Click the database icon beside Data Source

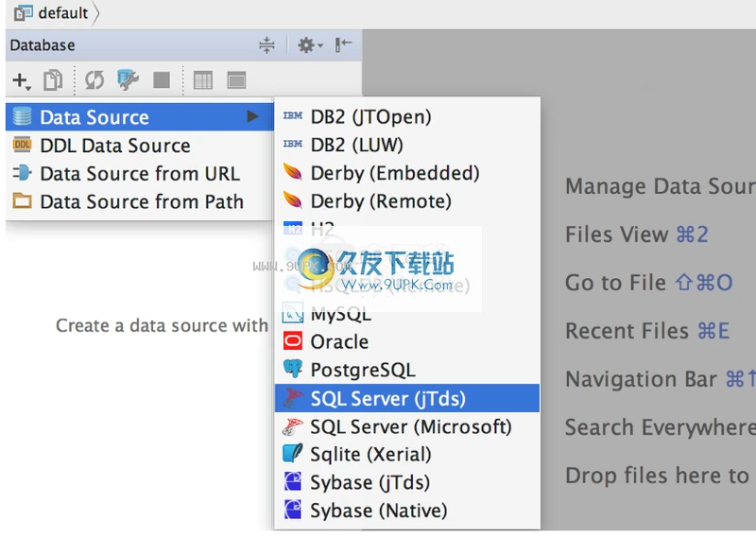click(x=22, y=116)
